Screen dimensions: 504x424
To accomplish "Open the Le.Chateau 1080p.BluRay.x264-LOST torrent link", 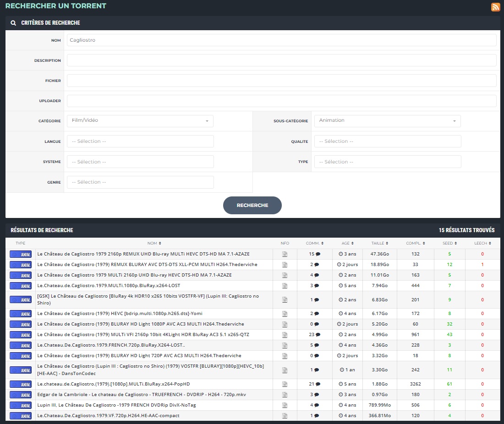I will 109,286.
